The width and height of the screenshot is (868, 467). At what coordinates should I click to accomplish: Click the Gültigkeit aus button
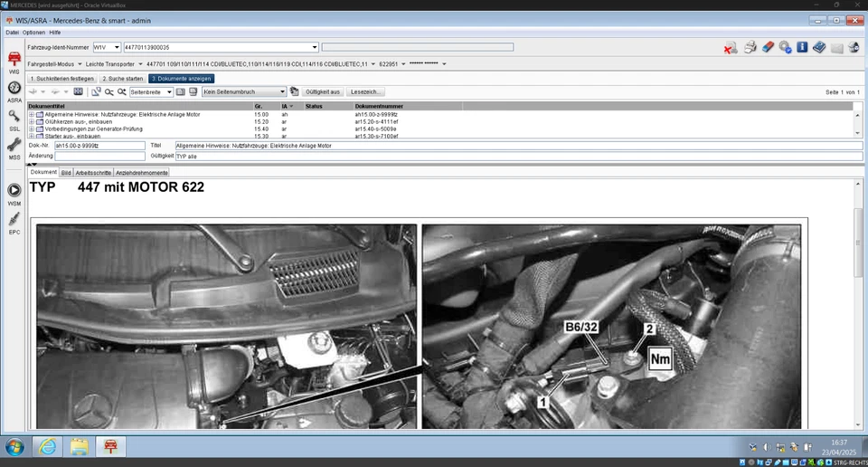(323, 92)
